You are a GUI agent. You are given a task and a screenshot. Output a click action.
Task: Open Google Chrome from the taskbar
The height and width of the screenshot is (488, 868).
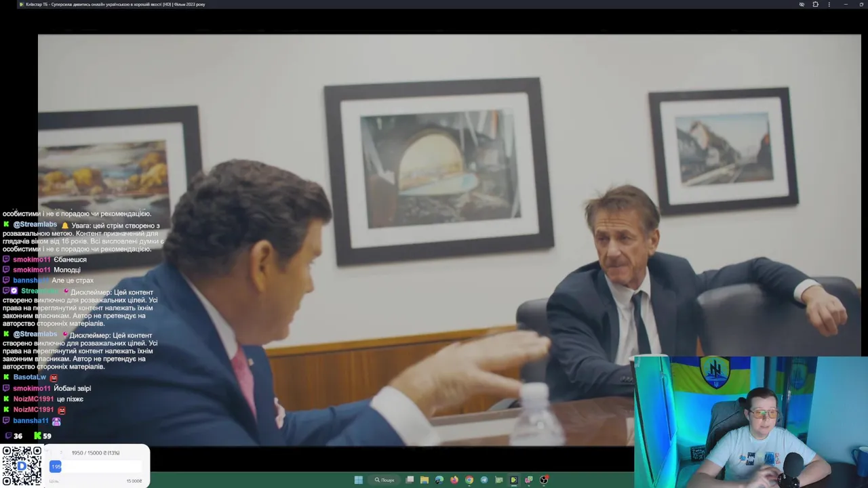(469, 480)
